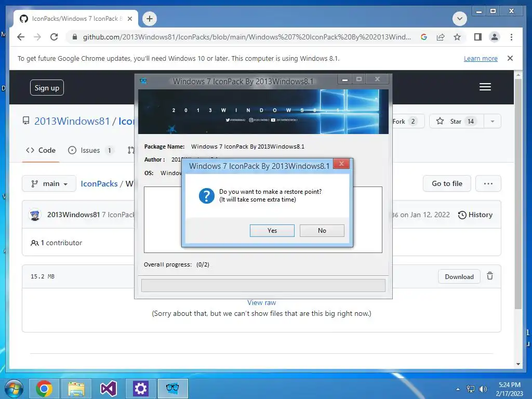Click the delete file trash icon
Screen dimensions: 532x399
click(490, 276)
